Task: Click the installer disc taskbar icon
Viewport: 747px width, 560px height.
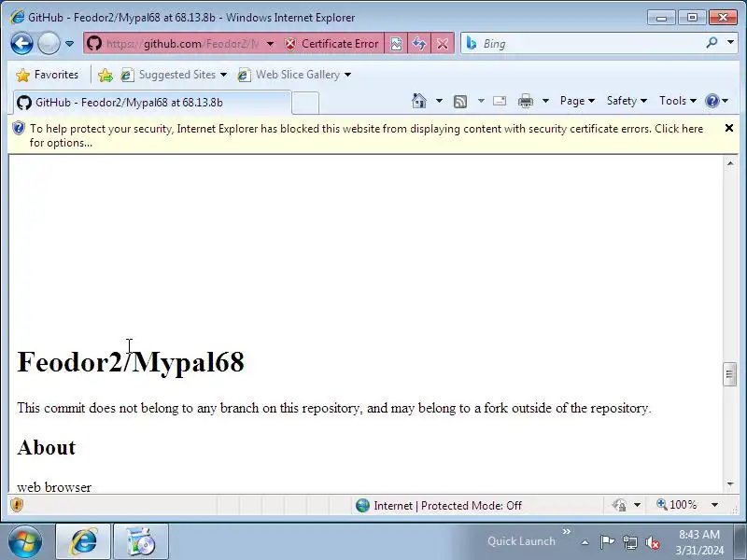Action: [x=141, y=541]
